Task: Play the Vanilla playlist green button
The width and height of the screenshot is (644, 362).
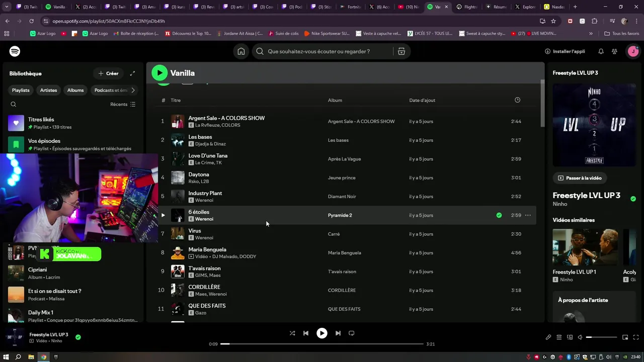Action: pos(159,73)
